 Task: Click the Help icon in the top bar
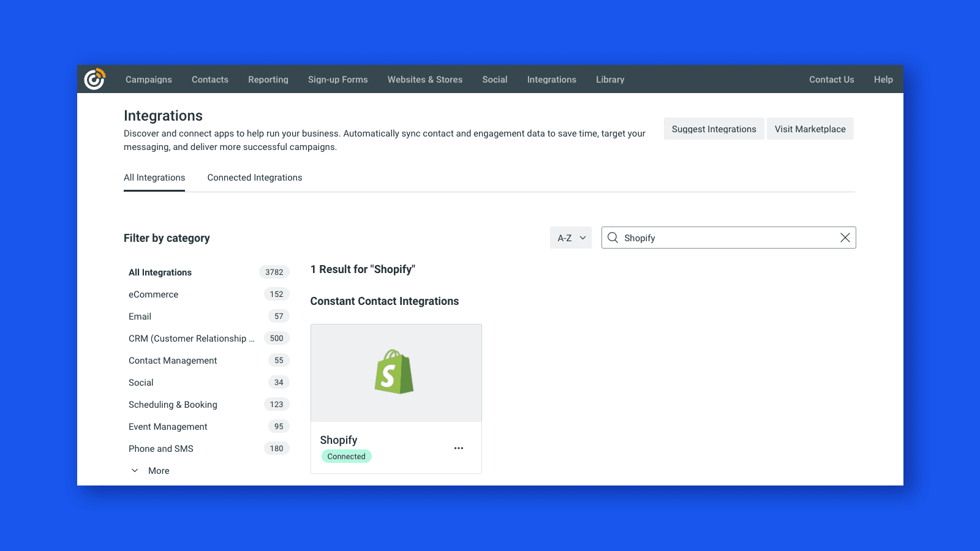tap(883, 79)
